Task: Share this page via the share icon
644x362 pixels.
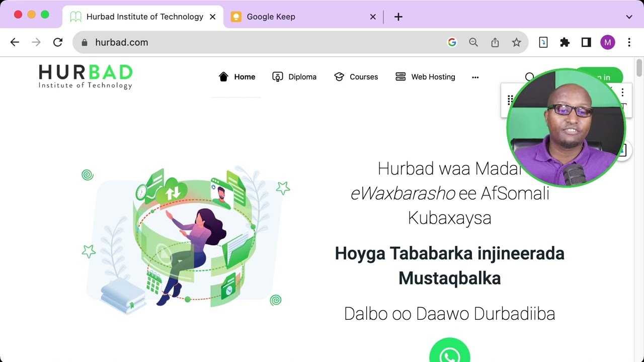Action: (x=495, y=42)
